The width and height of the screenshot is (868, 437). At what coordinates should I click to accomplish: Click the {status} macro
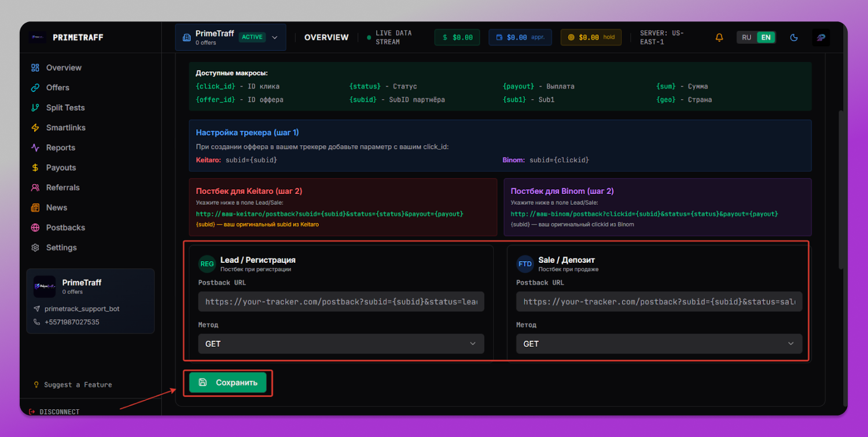coord(365,86)
